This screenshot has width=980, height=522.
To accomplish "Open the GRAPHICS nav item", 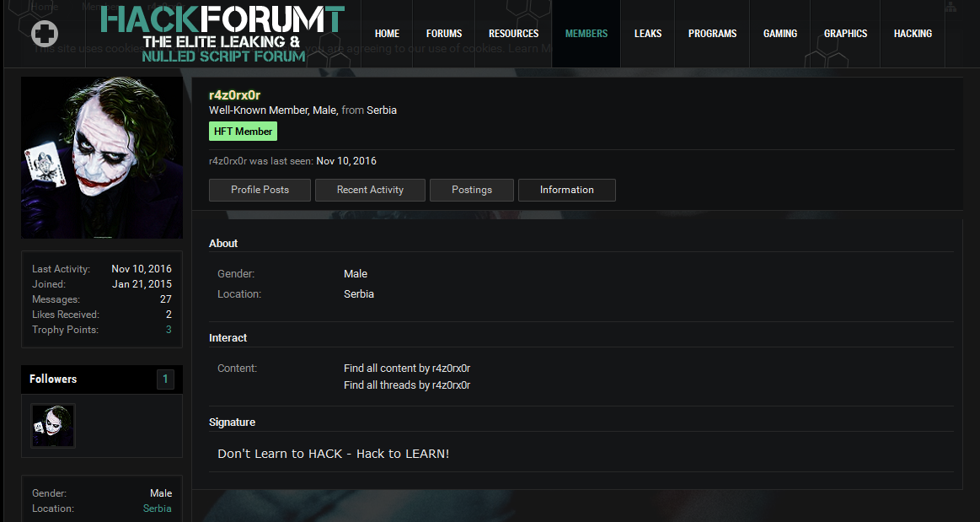I will point(845,34).
